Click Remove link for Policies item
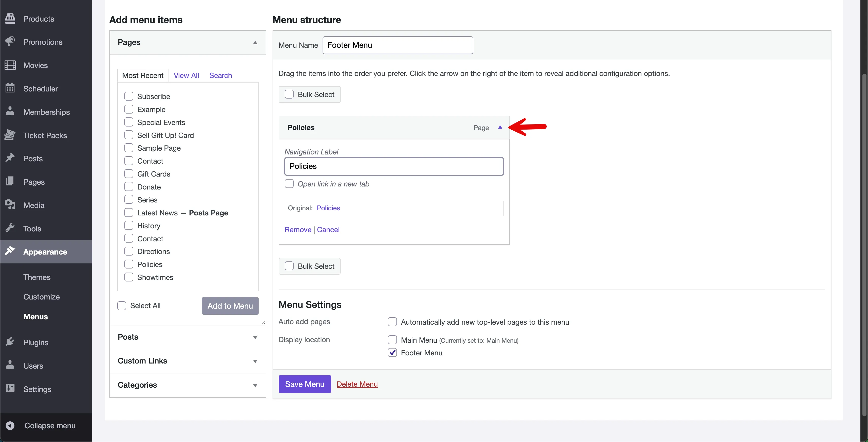 click(298, 230)
